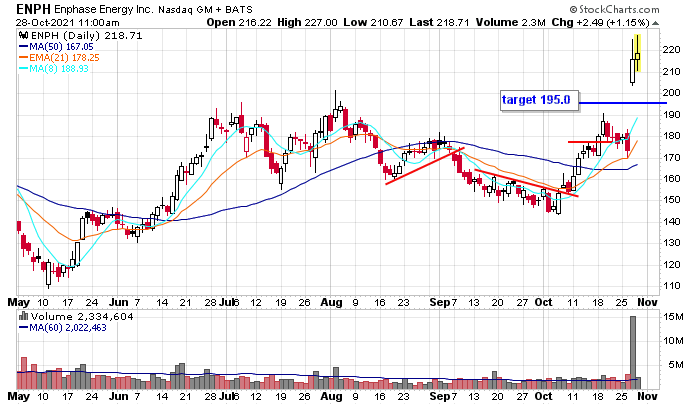
Task: Click the 200 price axis label
Action: click(x=671, y=93)
